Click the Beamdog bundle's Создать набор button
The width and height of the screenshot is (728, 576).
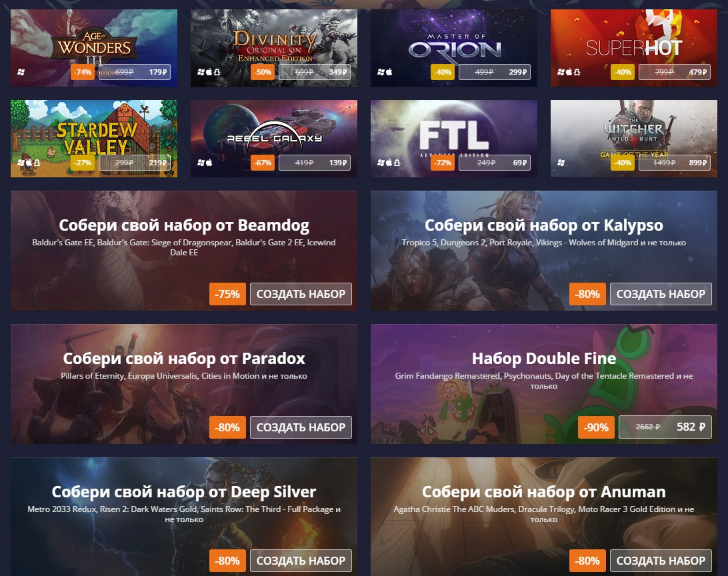tap(301, 294)
